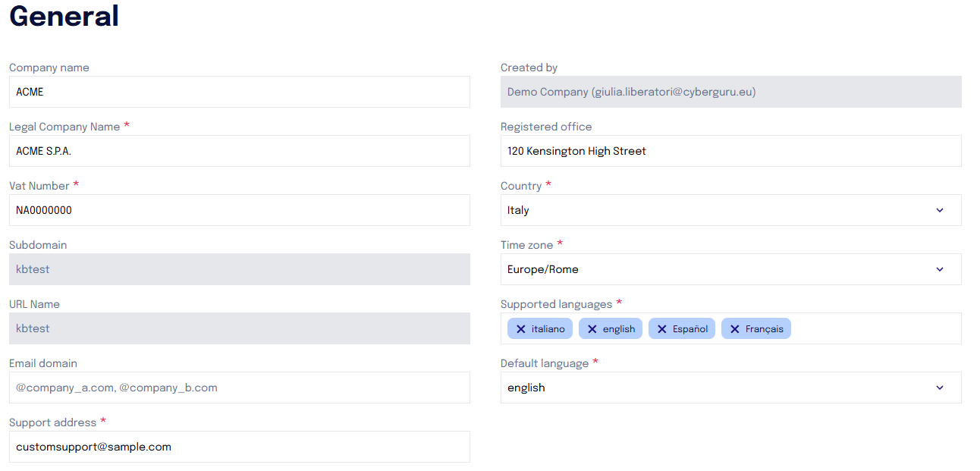Select the italiano language chip
Image resolution: width=980 pixels, height=471 pixels.
tap(545, 328)
